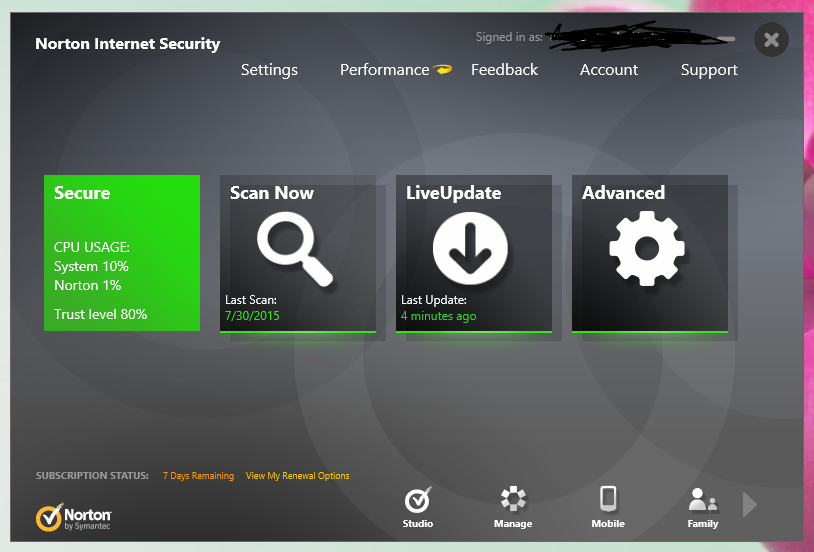The width and height of the screenshot is (814, 552).
Task: Click the 'Trust level 80%' text
Action: (x=101, y=314)
